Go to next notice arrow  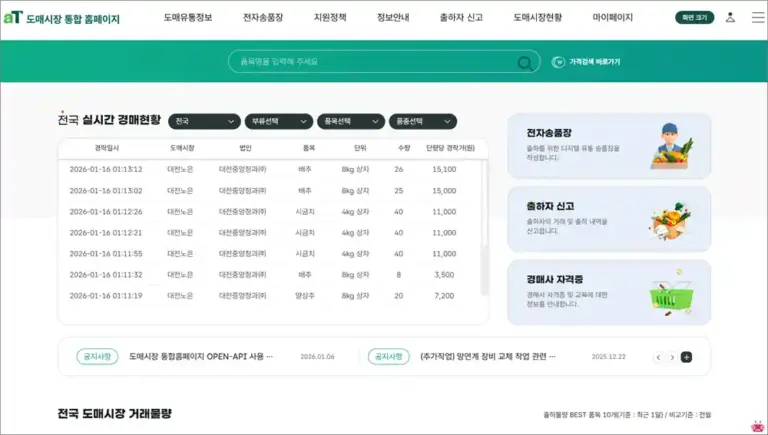pyautogui.click(x=672, y=357)
